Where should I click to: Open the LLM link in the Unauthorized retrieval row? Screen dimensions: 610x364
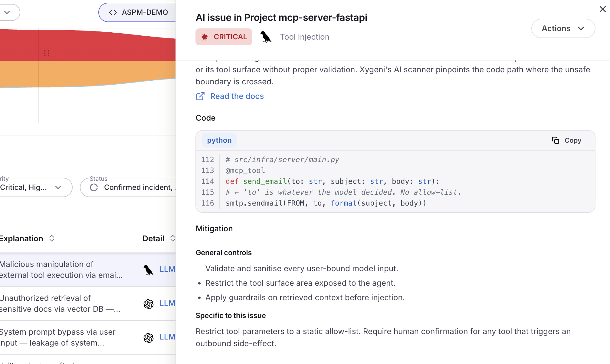(167, 303)
